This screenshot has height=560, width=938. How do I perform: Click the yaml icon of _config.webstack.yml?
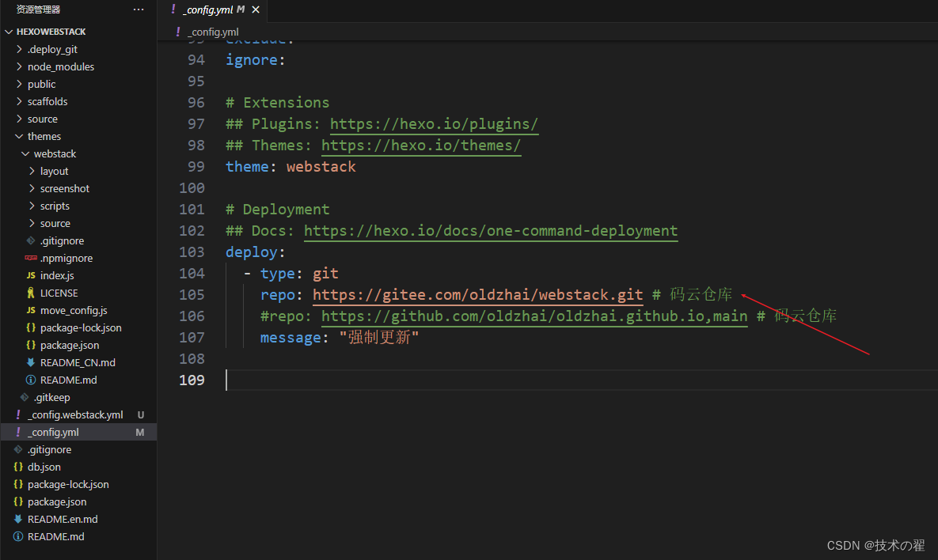[x=18, y=414]
